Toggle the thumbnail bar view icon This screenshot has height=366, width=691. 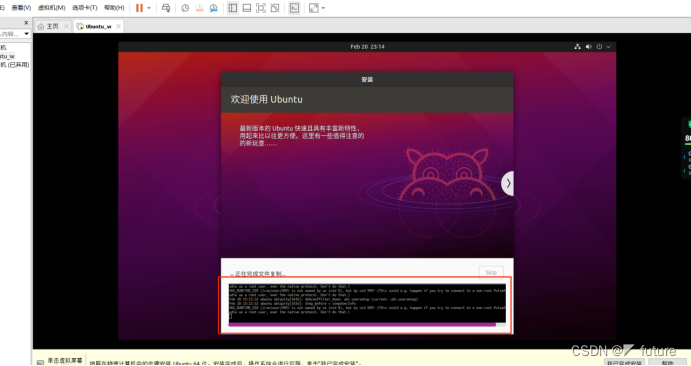click(x=247, y=8)
